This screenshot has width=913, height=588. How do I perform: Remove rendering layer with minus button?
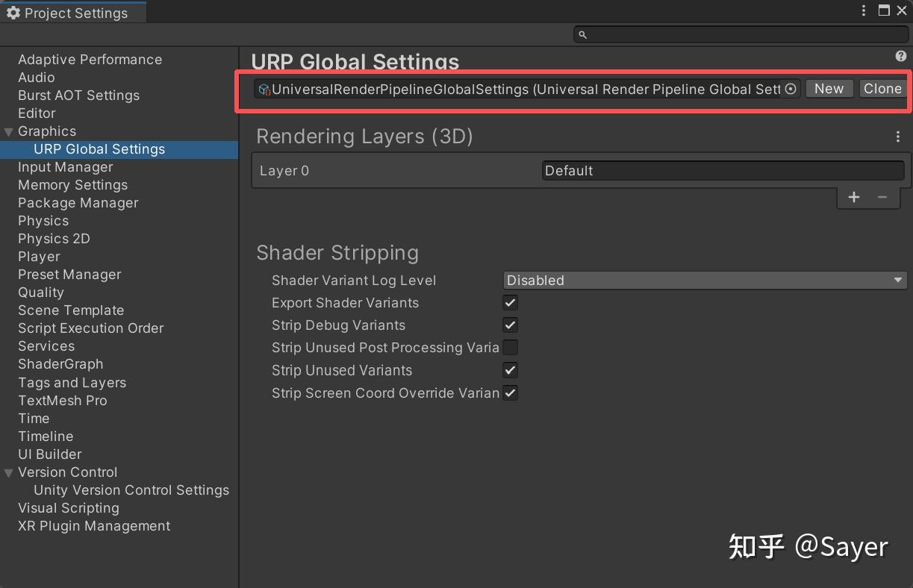point(882,197)
